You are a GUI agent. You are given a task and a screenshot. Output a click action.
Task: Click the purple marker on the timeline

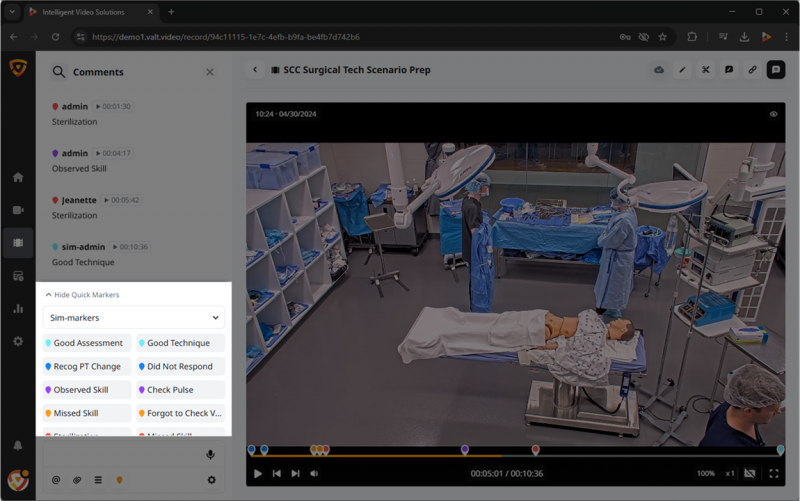click(465, 449)
